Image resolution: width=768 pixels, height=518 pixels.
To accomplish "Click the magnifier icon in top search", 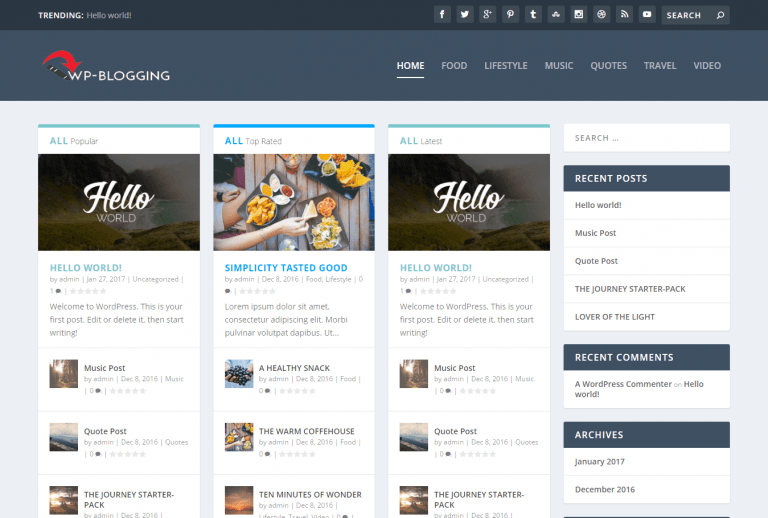I will click(720, 15).
